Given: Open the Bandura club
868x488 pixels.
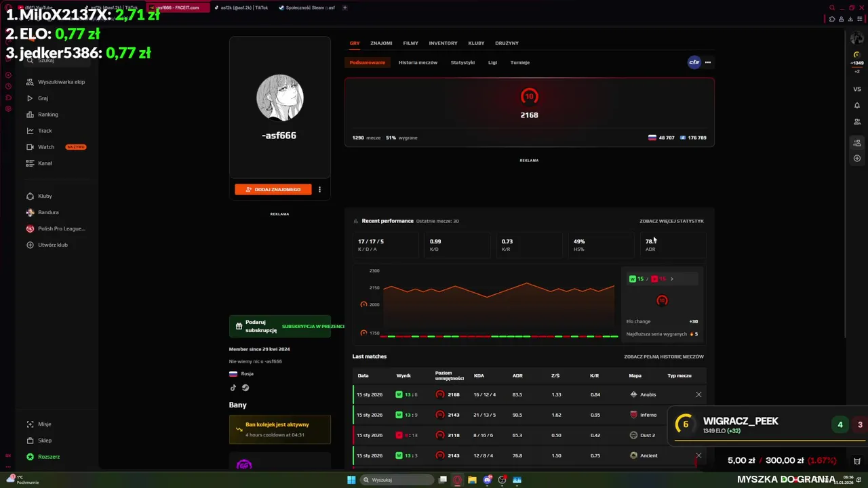Looking at the screenshot, I should pyautogui.click(x=43, y=212).
